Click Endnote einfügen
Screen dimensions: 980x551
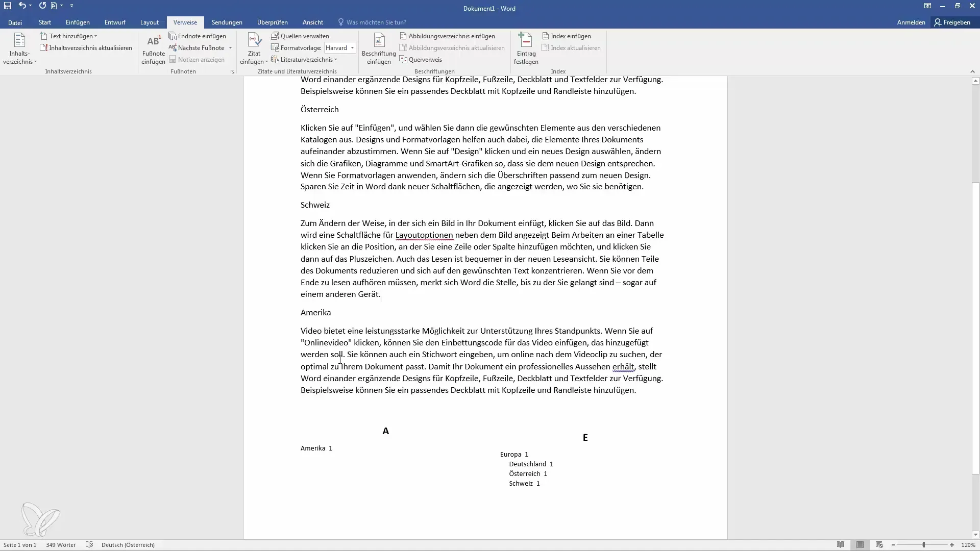coord(198,36)
